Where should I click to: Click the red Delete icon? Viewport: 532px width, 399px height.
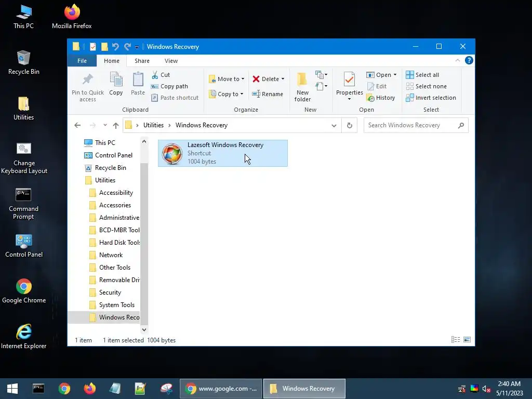[256, 79]
